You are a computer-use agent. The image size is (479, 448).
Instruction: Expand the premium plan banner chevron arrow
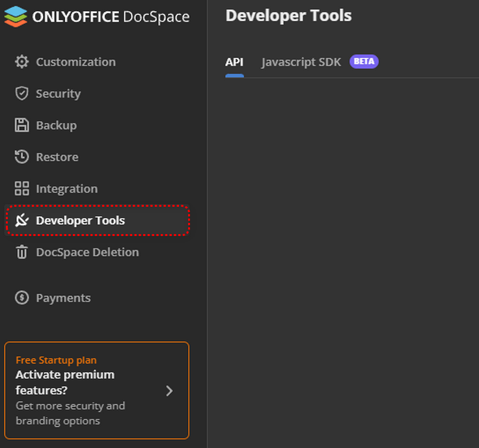click(x=169, y=391)
